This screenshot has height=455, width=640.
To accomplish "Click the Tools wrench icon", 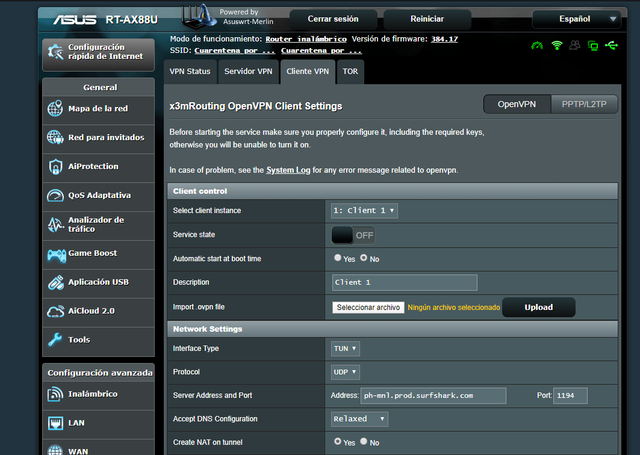I will pyautogui.click(x=55, y=340).
